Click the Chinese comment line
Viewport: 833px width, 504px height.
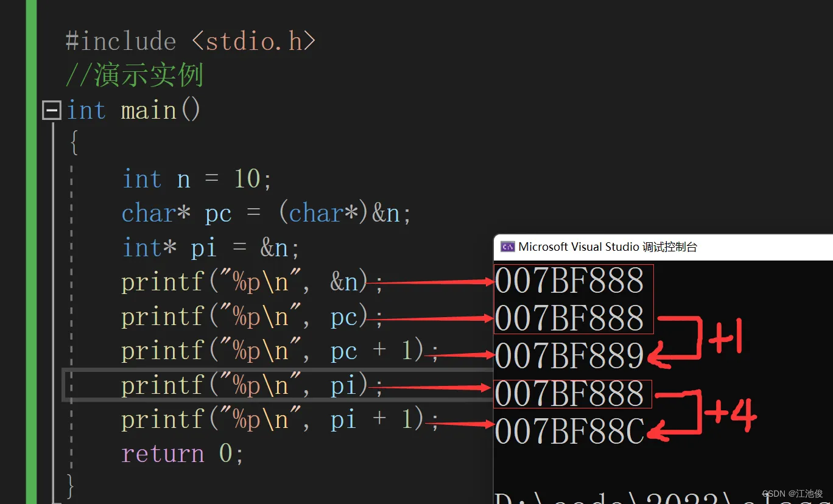point(134,76)
